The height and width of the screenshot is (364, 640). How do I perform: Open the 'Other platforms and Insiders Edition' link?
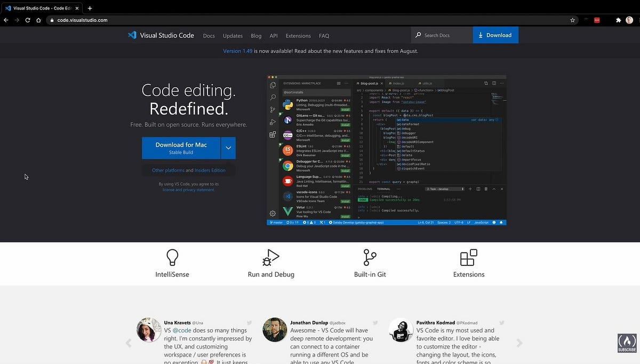(189, 170)
